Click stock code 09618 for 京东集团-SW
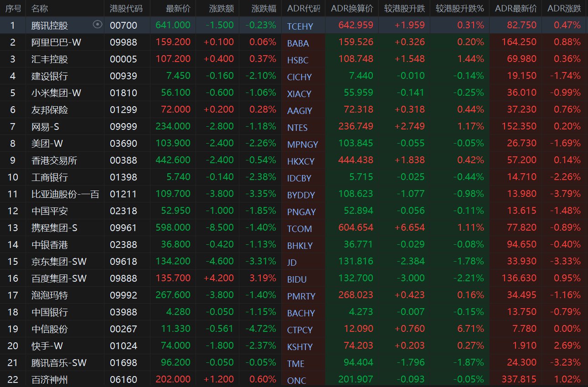The image size is (588, 387). point(123,262)
